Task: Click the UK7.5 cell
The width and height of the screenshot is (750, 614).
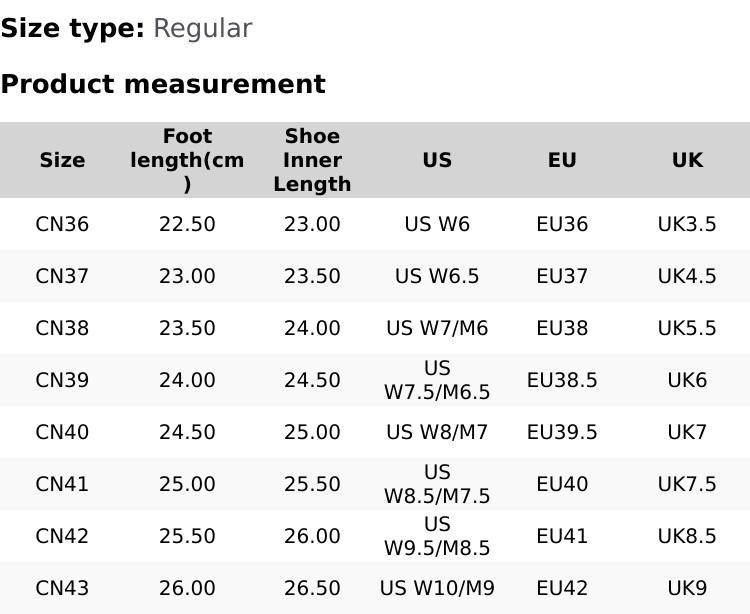Action: coord(687,484)
